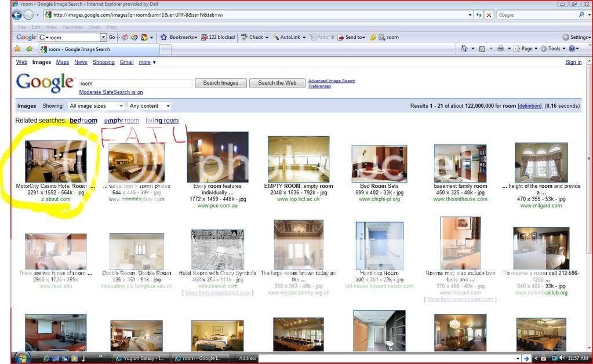Click the Google image search text field
The height and width of the screenshot is (364, 593).
[136, 83]
